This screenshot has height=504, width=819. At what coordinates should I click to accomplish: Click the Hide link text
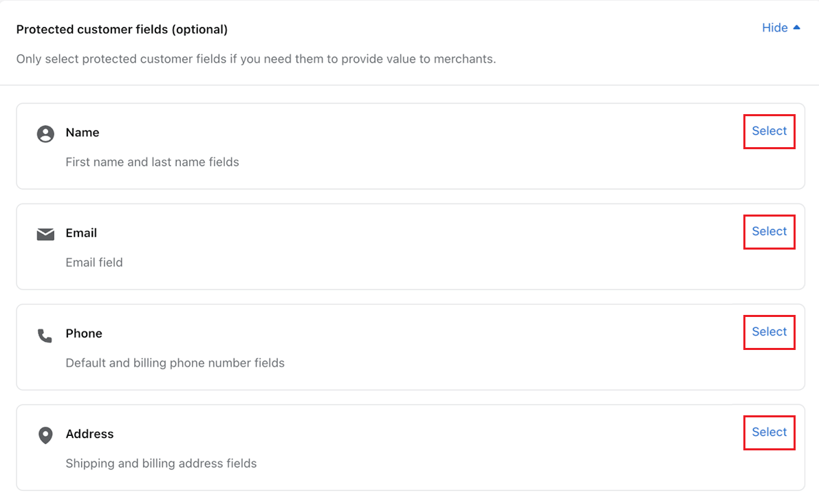click(x=774, y=28)
